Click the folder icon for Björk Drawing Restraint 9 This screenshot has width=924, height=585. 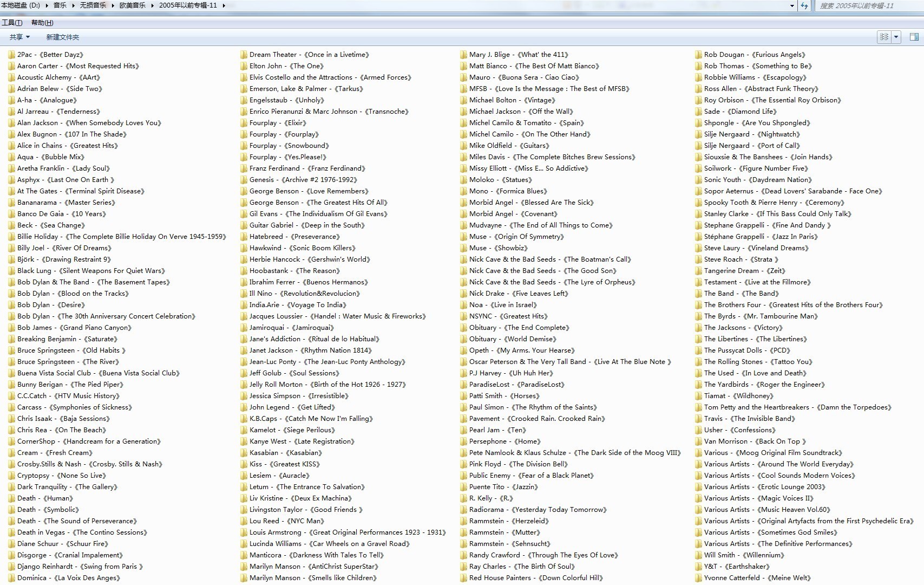pos(11,259)
